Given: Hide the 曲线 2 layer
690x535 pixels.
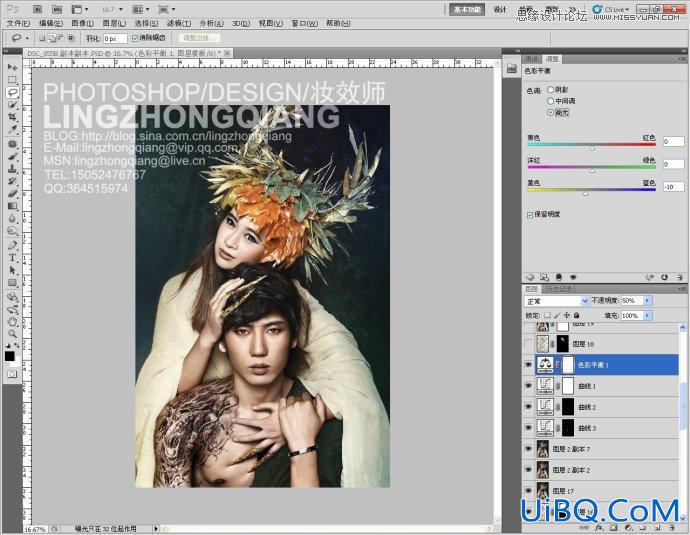Looking at the screenshot, I should 529,407.
